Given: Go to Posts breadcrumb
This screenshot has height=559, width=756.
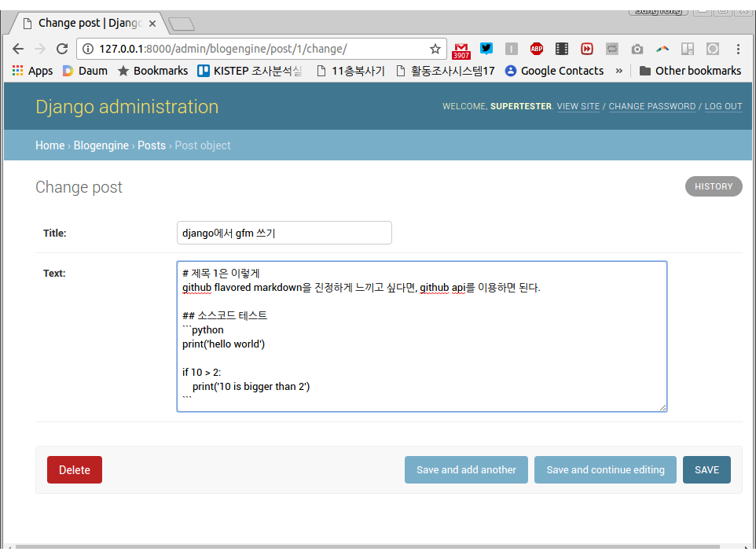Looking at the screenshot, I should tap(152, 145).
